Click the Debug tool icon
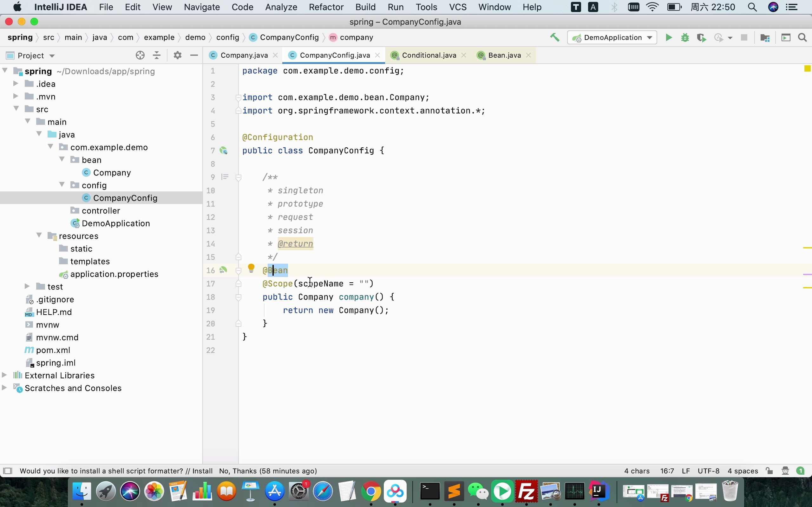 coord(685,37)
